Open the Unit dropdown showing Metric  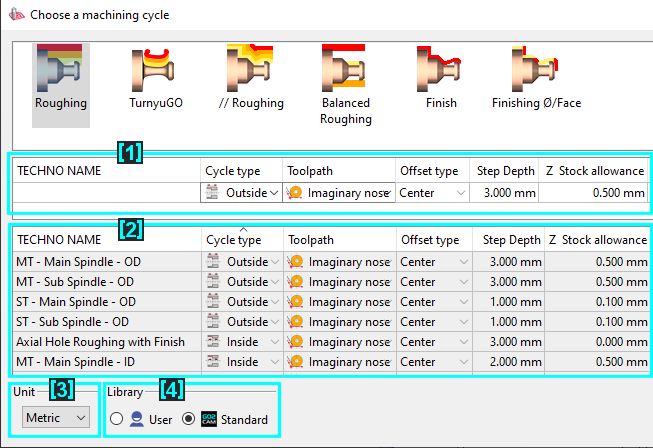point(55,418)
